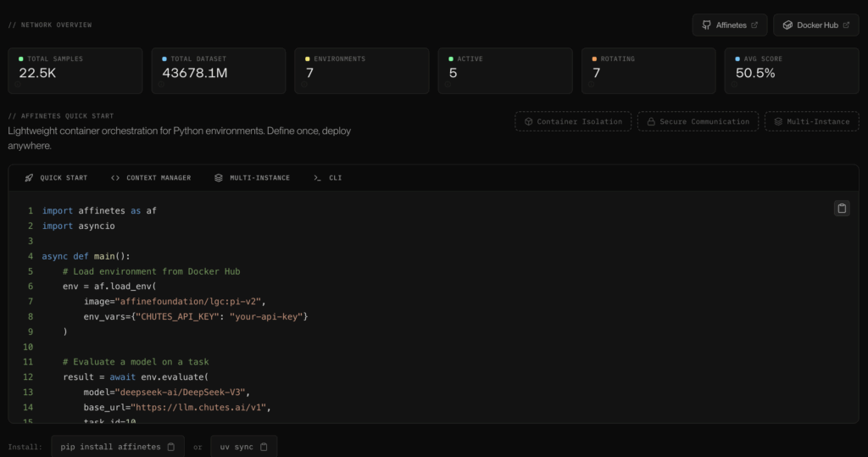Click the rocket icon on Quick Start tab
Screen dimensions: 868x457
point(29,178)
